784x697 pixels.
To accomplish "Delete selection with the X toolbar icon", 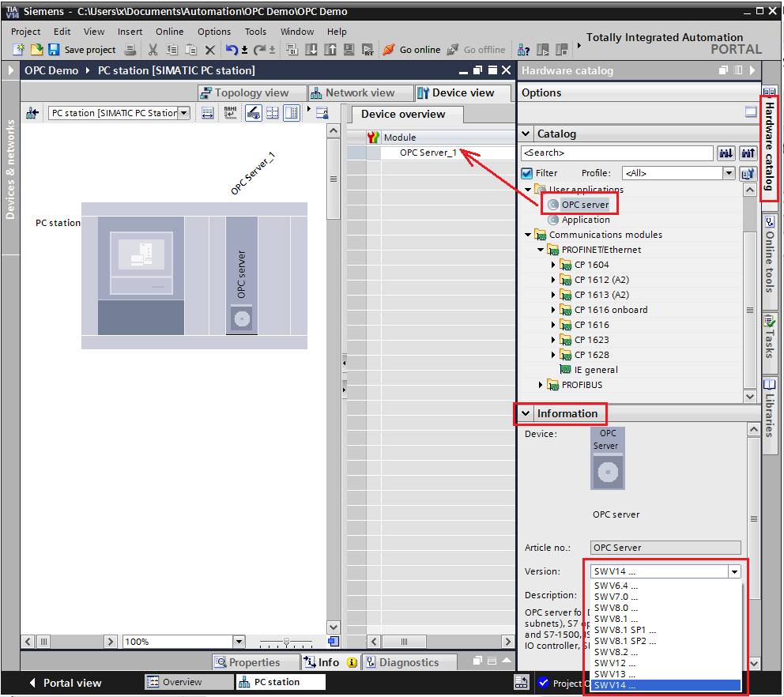I will pos(210,50).
